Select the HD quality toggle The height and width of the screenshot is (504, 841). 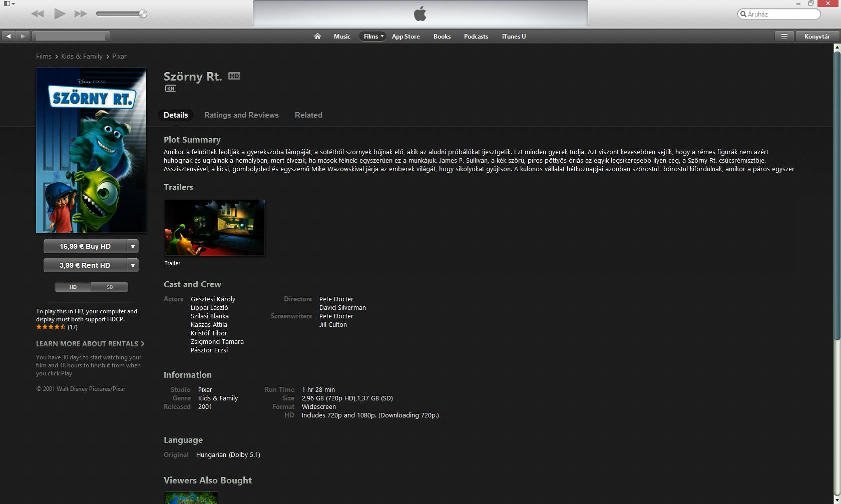pos(73,287)
